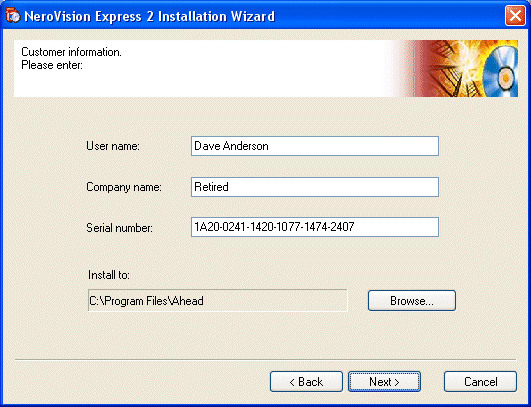
Task: Proceed with the Next button
Action: (x=384, y=382)
